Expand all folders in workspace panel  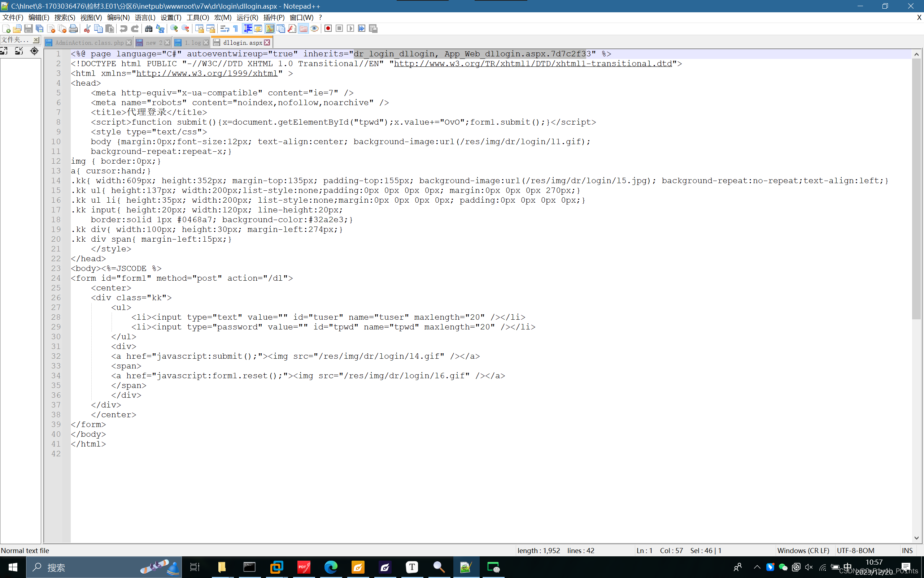[x=4, y=51]
